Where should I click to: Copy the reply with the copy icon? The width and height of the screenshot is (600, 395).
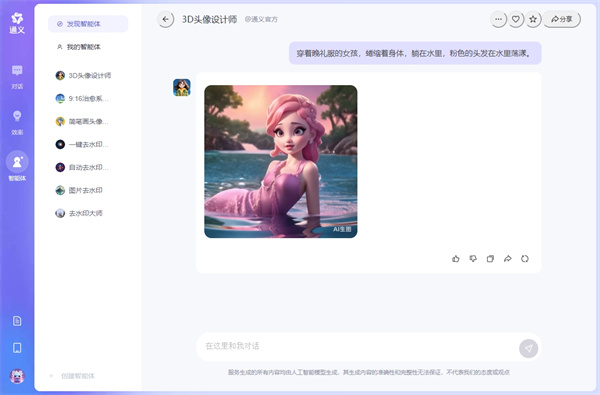pyautogui.click(x=490, y=259)
